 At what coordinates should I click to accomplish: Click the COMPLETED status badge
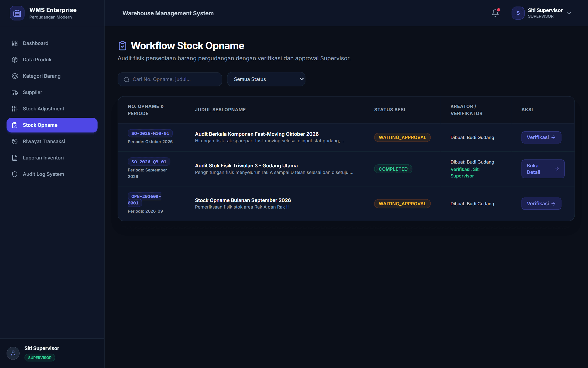click(x=393, y=169)
